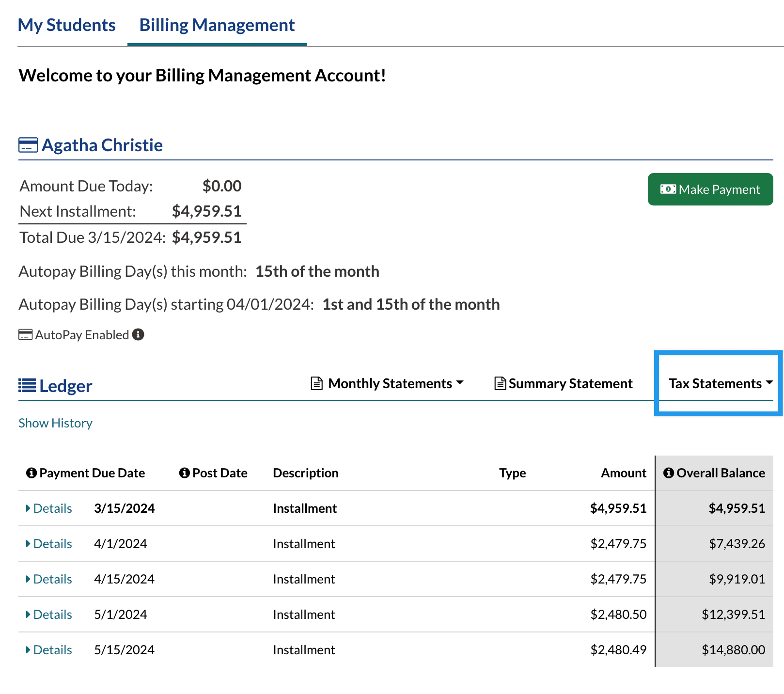Select the Billing Management tab
This screenshot has width=784, height=694.
(217, 25)
